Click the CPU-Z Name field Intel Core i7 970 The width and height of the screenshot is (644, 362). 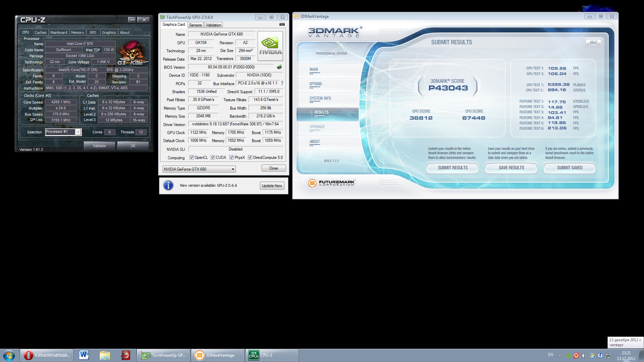tap(80, 44)
